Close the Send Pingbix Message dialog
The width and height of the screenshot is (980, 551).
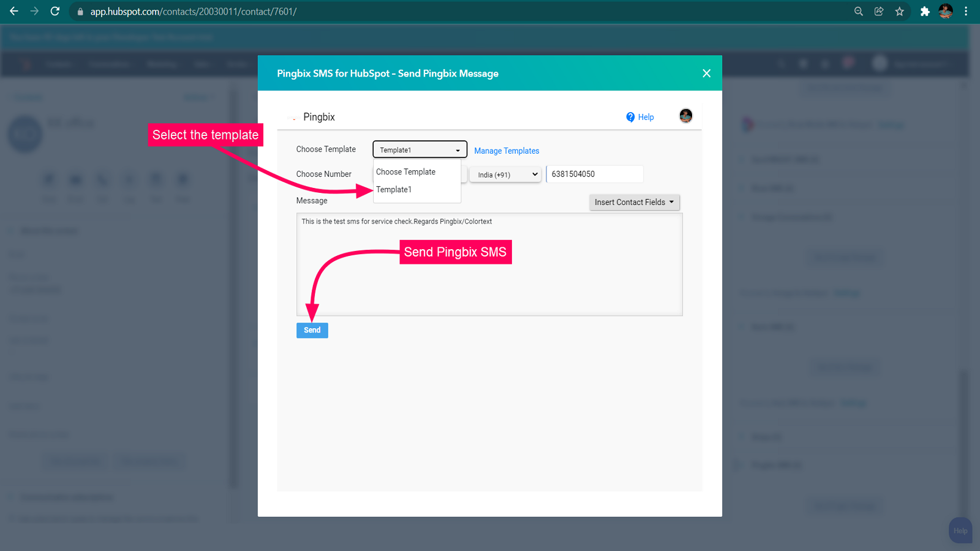point(706,73)
